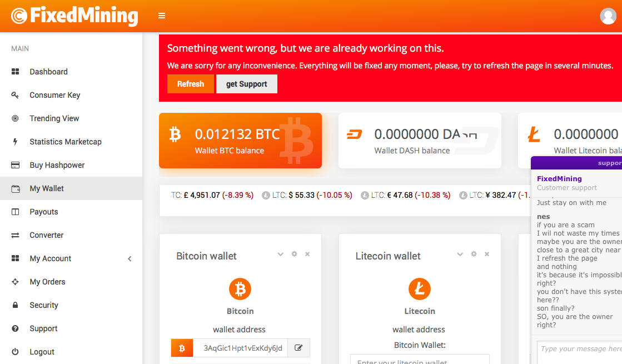The image size is (622, 364).
Task: Expand the My Account submenu arrow
Action: (130, 259)
